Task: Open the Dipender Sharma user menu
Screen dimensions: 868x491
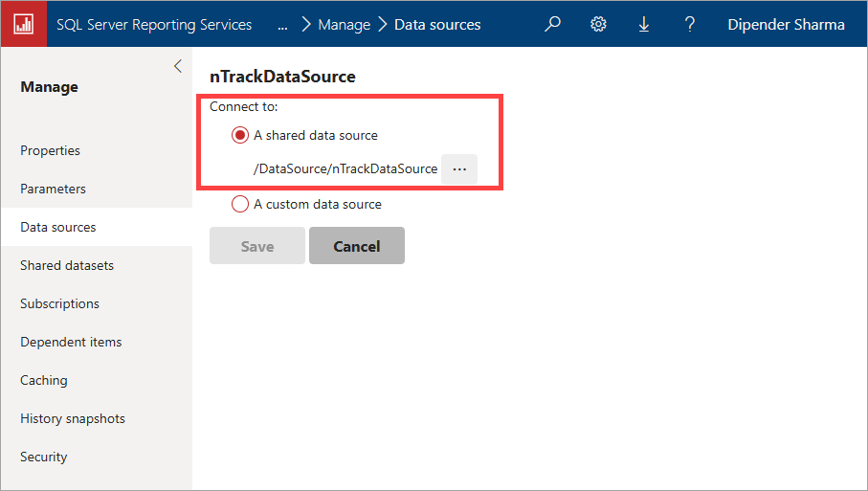Action: click(786, 25)
